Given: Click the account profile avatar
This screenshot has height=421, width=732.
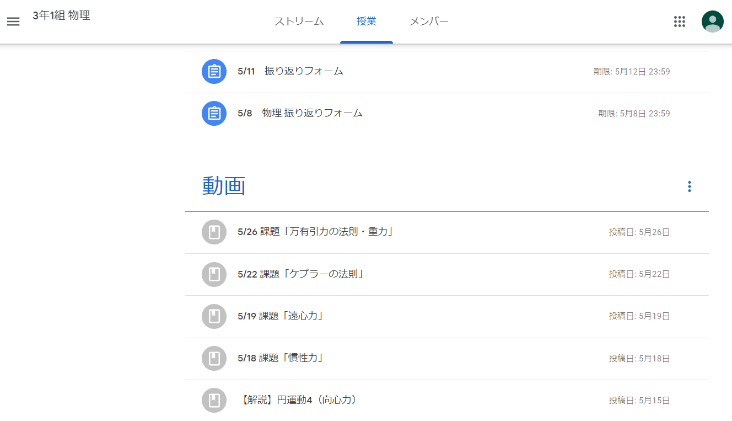Looking at the screenshot, I should (712, 21).
